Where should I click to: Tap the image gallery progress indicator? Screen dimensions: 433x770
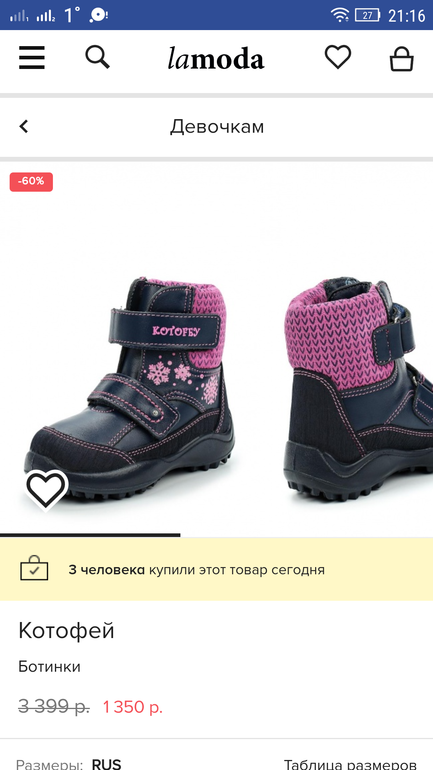[x=90, y=535]
